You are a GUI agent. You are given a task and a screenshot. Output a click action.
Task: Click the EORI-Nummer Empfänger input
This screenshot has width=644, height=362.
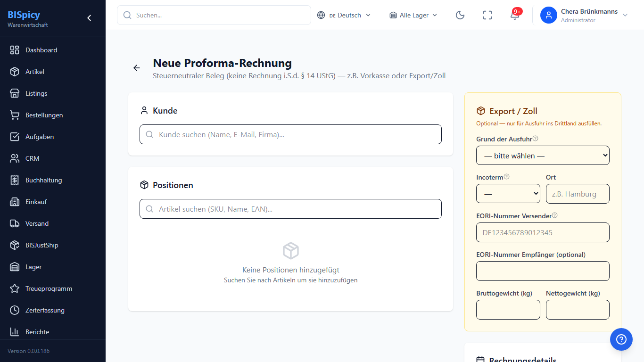(x=543, y=271)
